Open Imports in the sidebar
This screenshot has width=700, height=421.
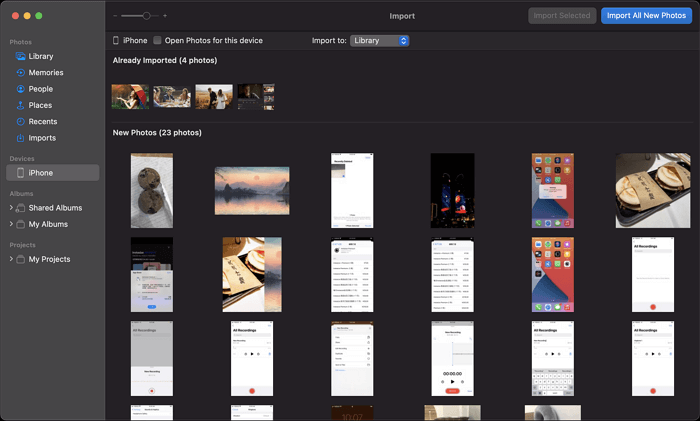click(42, 138)
